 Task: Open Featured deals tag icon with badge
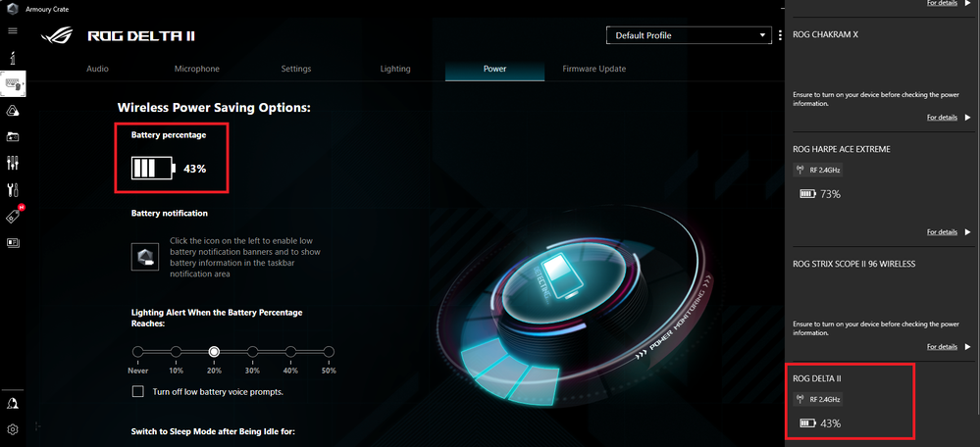(14, 215)
